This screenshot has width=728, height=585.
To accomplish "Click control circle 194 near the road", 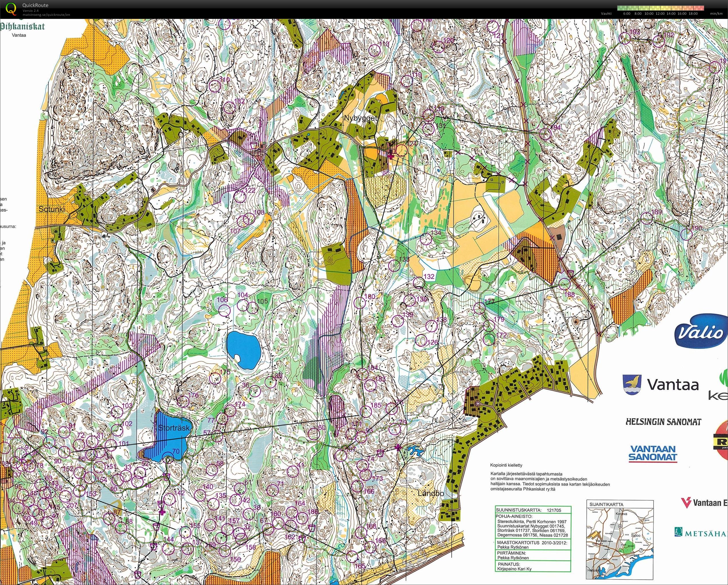I will pyautogui.click(x=545, y=134).
